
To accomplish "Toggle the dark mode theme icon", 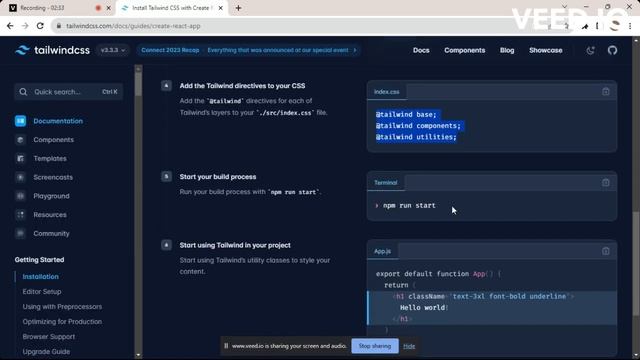I will [590, 50].
